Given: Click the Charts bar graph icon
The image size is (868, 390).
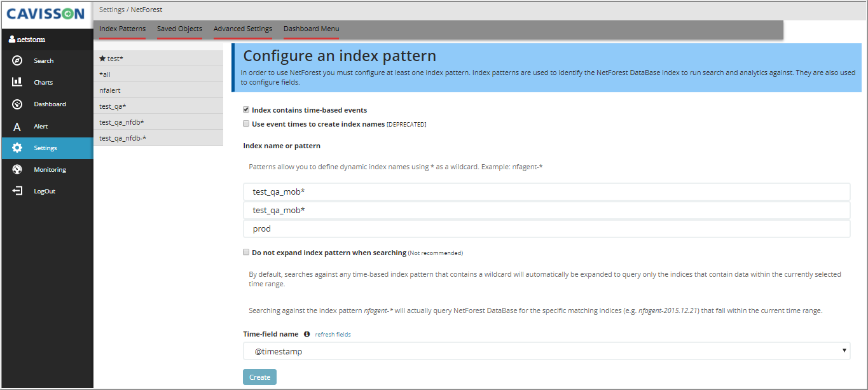Looking at the screenshot, I should (x=17, y=82).
